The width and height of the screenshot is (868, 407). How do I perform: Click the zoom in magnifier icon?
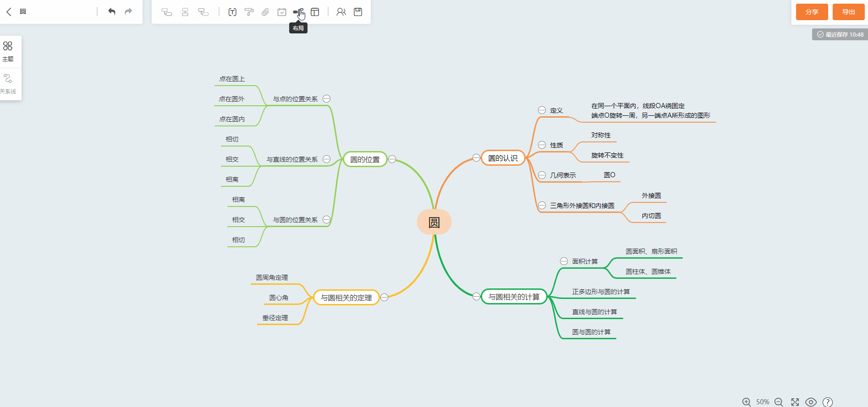pos(747,402)
